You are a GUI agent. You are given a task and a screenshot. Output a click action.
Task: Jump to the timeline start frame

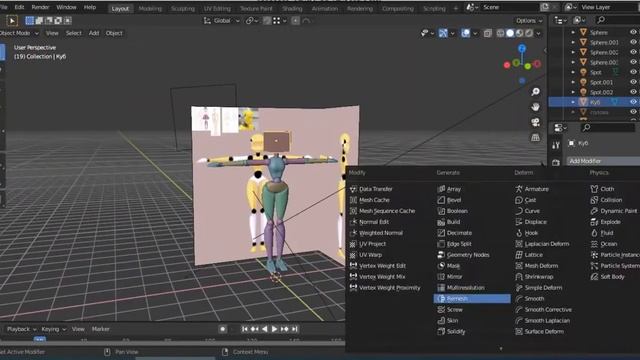244,329
